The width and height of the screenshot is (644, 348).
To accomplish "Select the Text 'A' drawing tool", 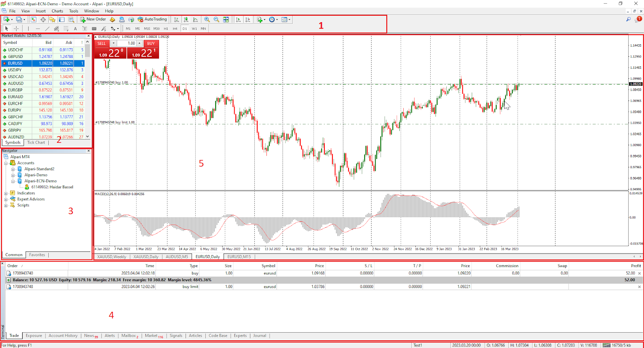I will pyautogui.click(x=75, y=29).
